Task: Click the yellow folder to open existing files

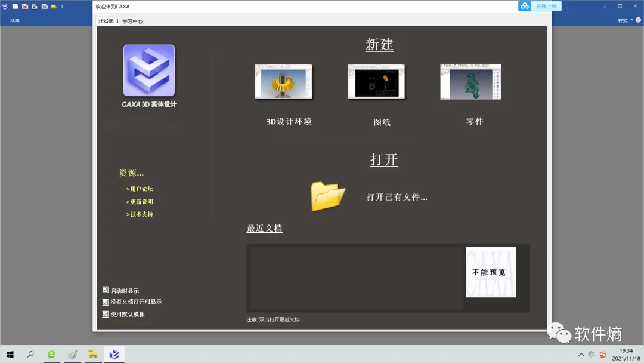Action: coord(327,196)
